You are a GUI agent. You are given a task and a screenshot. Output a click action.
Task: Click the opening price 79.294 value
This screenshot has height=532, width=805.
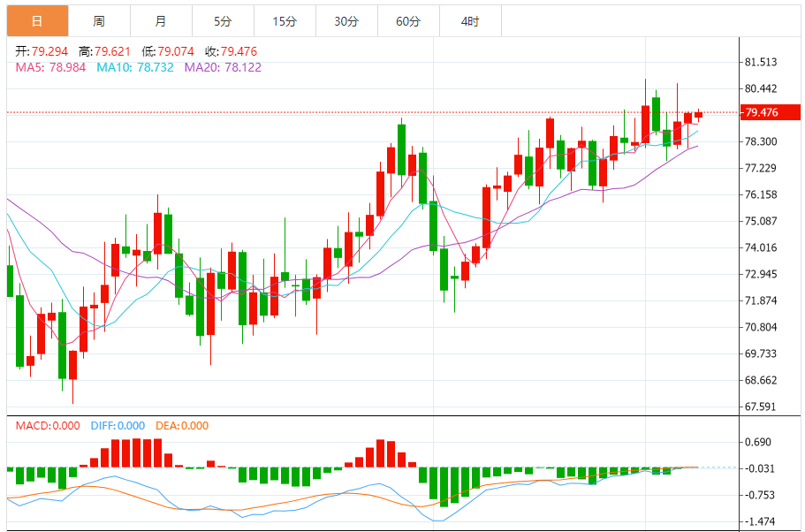click(49, 51)
